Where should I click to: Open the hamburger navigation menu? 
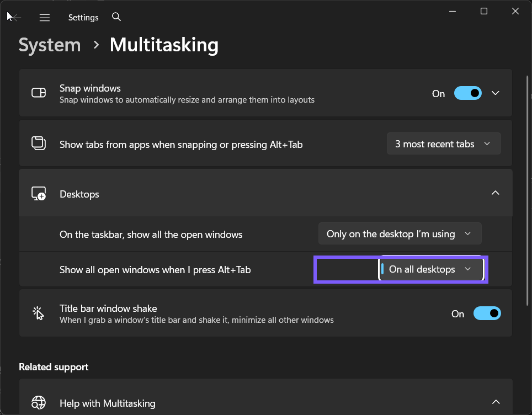[45, 17]
